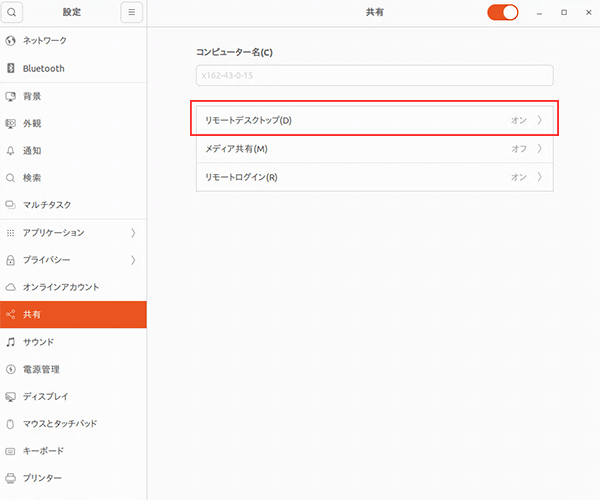Expand the アプリケーション submenu chevron
This screenshot has width=600, height=500.
133,232
